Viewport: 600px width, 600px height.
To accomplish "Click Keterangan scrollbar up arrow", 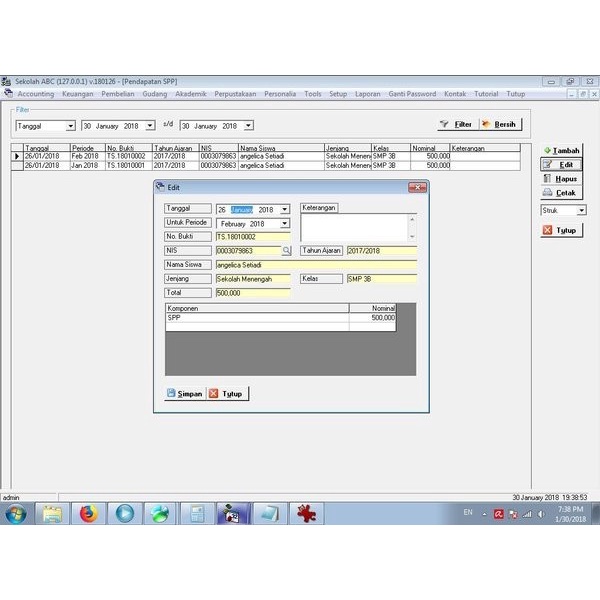I will [412, 219].
